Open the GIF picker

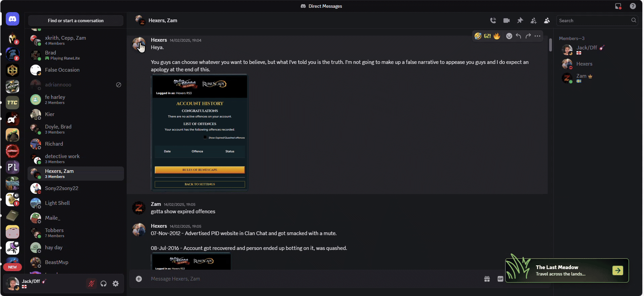(500, 279)
